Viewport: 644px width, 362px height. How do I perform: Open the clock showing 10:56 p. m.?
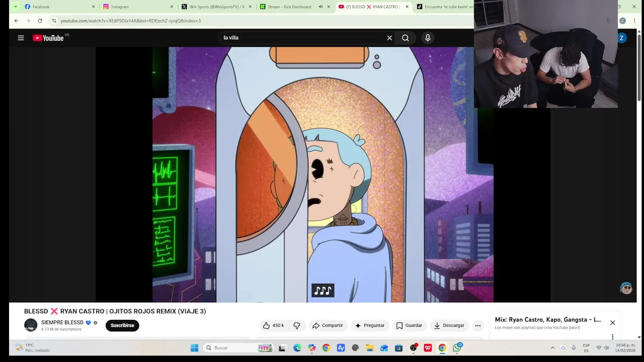pyautogui.click(x=625, y=347)
